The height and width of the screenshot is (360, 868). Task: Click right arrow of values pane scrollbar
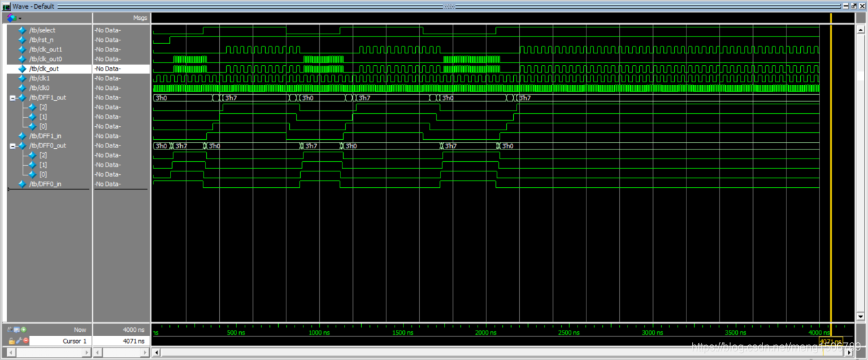tap(145, 352)
